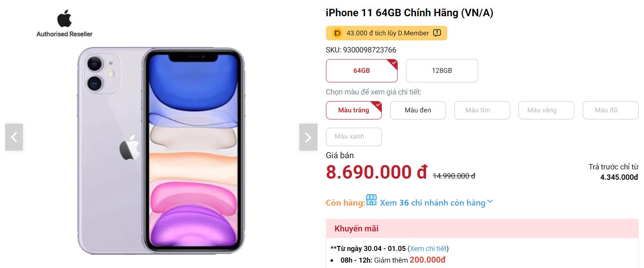This screenshot has height=268, width=644.
Task: Open the Xem chi tiết promotion link
Action: point(428,248)
